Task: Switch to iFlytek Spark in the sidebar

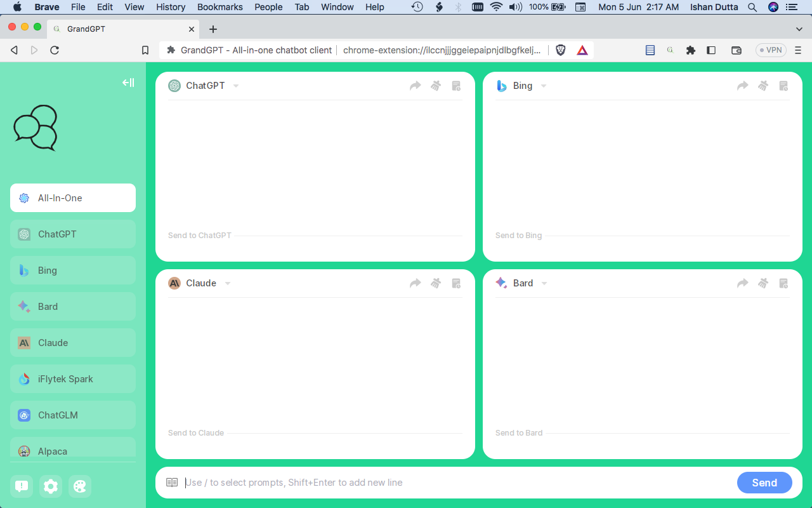Action: [73, 379]
